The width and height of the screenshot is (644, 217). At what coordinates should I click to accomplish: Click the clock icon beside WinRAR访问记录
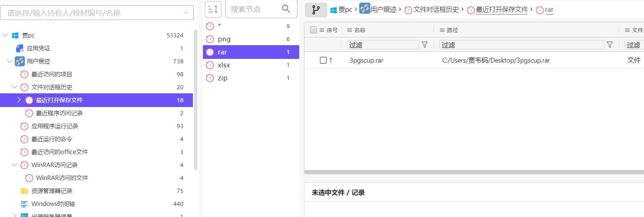24,165
